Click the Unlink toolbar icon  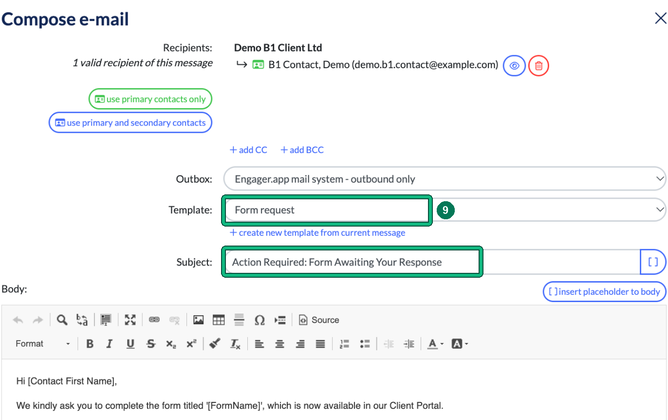(174, 320)
